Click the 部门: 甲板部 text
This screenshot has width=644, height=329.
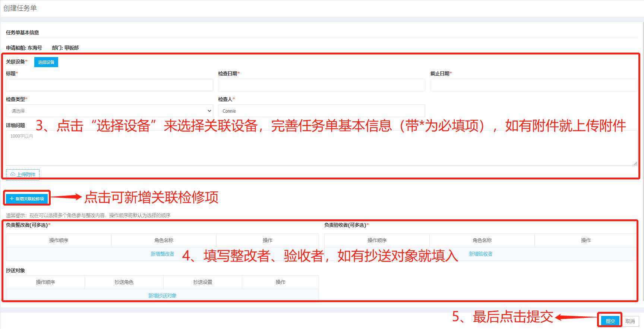tap(65, 48)
